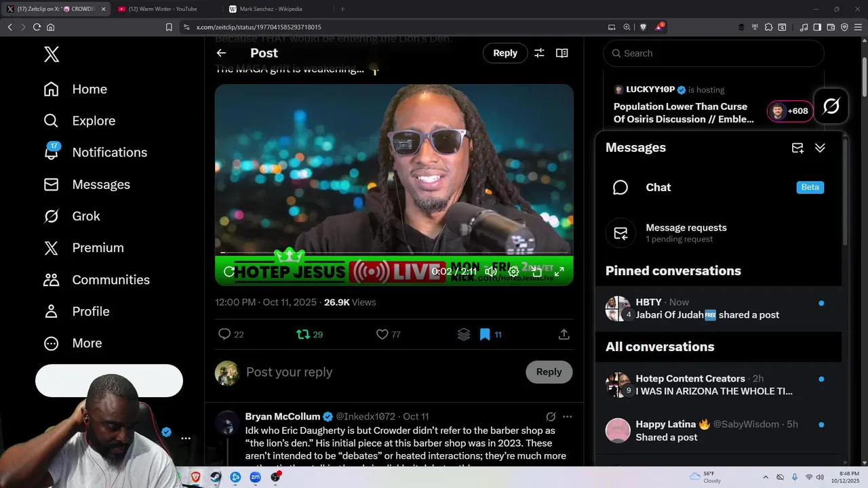The image size is (868, 488).
Task: Open Premium in the sidebar
Action: [84, 248]
